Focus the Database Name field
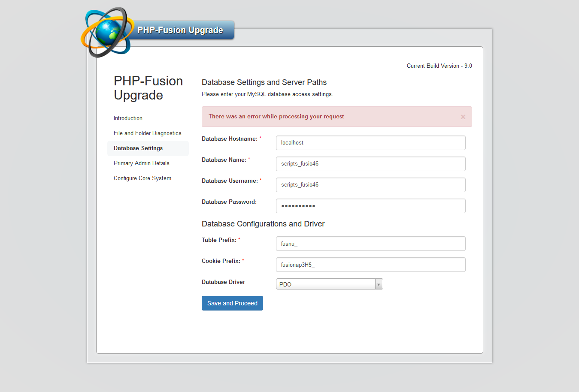This screenshot has width=579, height=392. click(x=370, y=163)
